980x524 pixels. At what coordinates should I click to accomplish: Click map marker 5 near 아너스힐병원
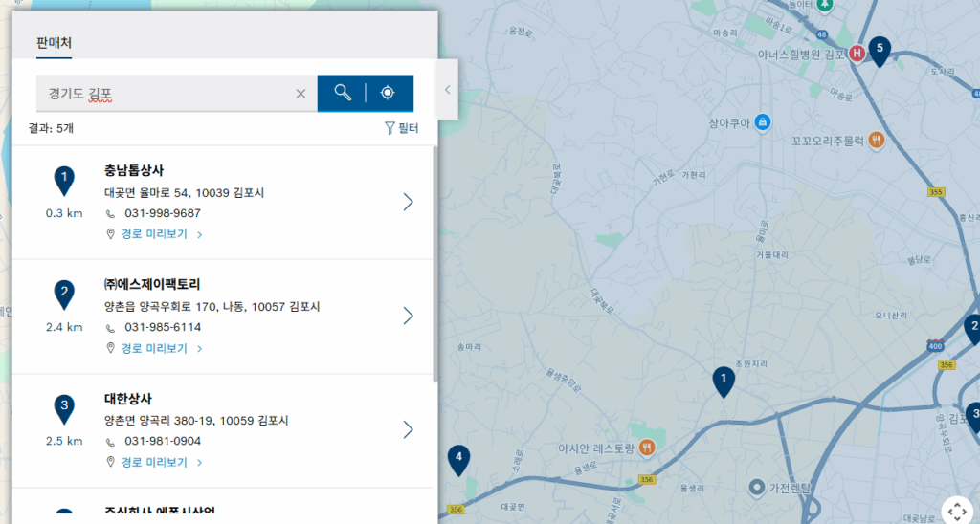point(880,51)
